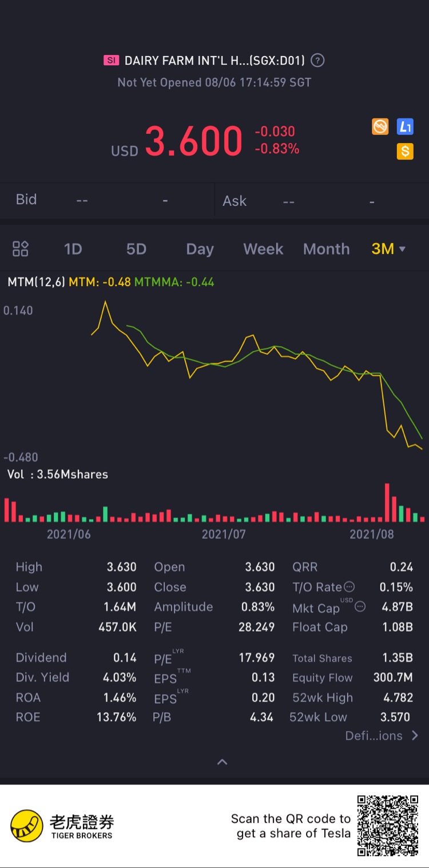429x868 pixels.
Task: Tap the Tiger Brokers logo
Action: 62,826
